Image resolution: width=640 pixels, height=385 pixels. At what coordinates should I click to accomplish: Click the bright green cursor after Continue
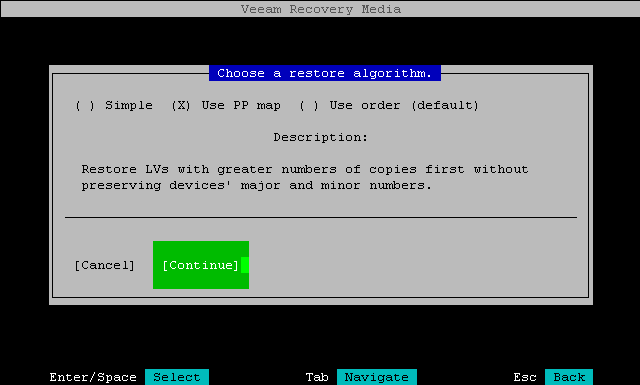pos(245,265)
